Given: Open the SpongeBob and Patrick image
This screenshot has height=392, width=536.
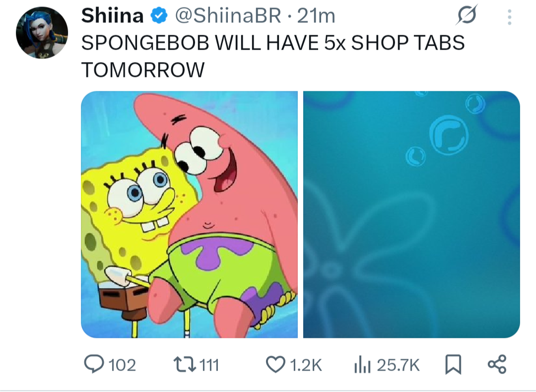Looking at the screenshot, I should pos(190,214).
